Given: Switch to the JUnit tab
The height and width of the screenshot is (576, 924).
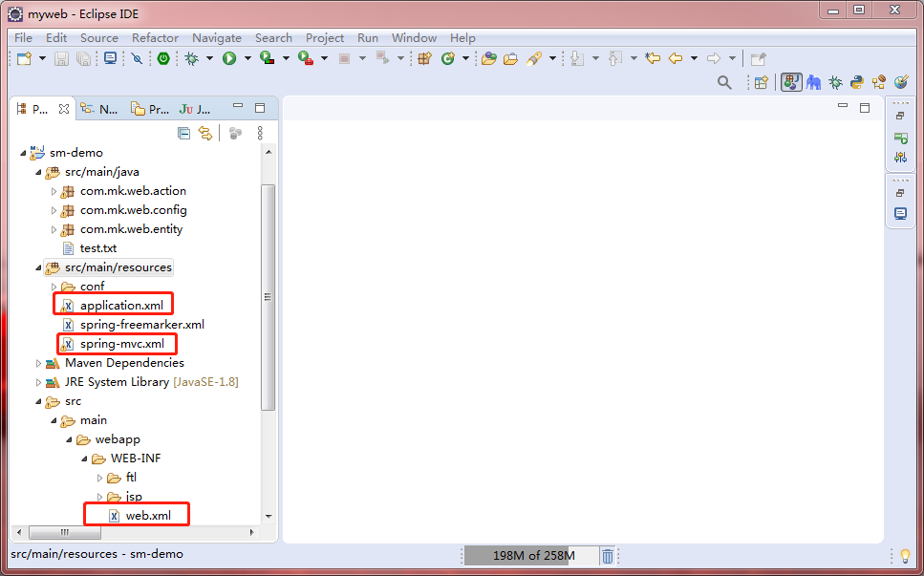Looking at the screenshot, I should 195,109.
